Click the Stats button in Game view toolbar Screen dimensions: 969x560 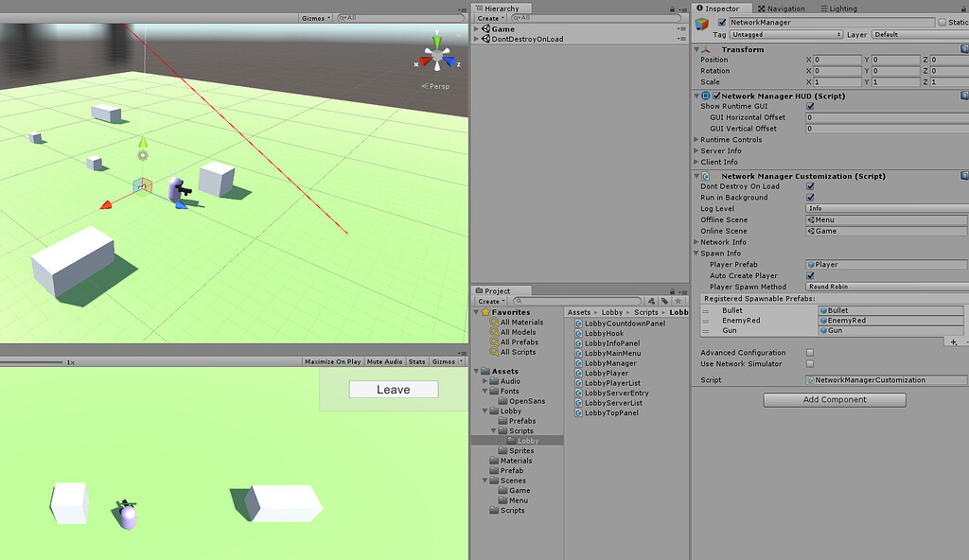click(416, 360)
